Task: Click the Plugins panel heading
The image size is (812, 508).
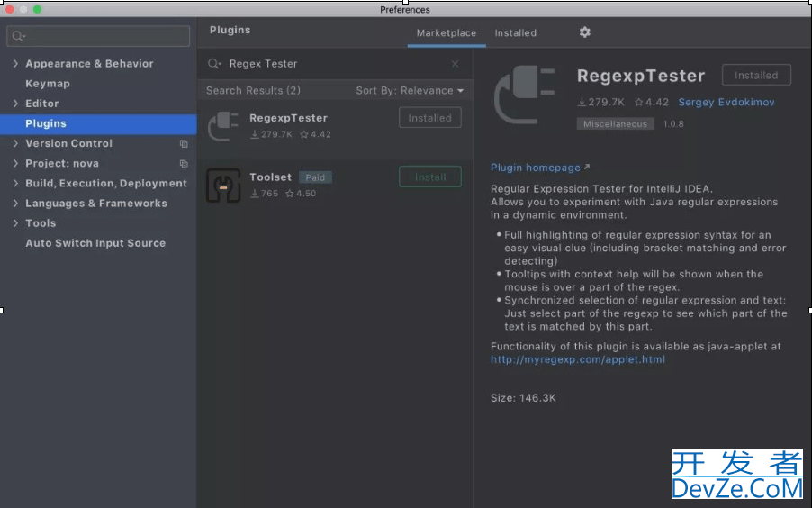Action: (230, 30)
